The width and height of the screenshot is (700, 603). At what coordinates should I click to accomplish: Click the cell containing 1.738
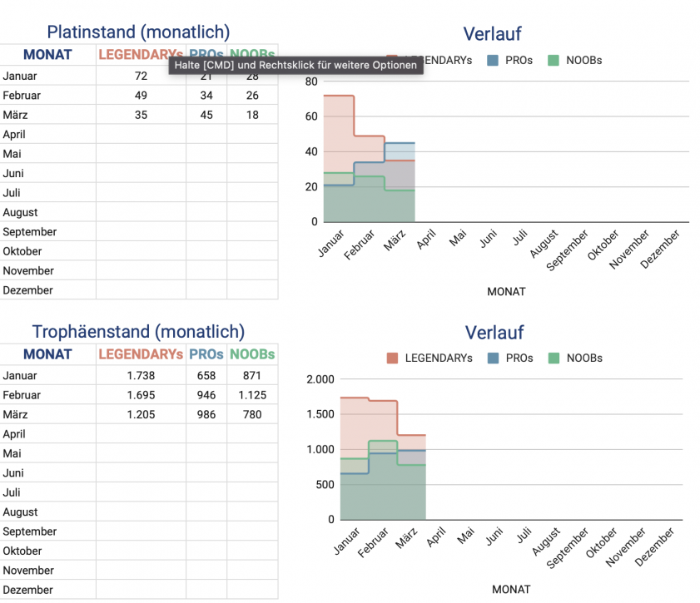pyautogui.click(x=141, y=376)
